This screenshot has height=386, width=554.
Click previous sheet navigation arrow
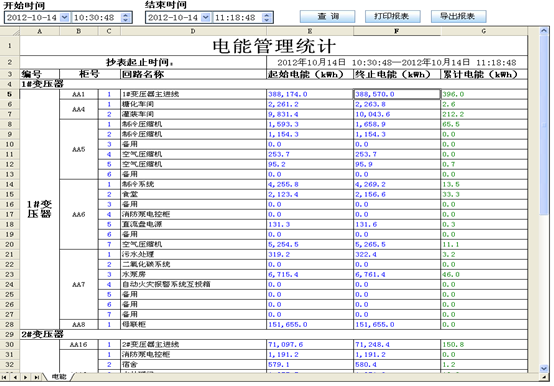point(15,377)
